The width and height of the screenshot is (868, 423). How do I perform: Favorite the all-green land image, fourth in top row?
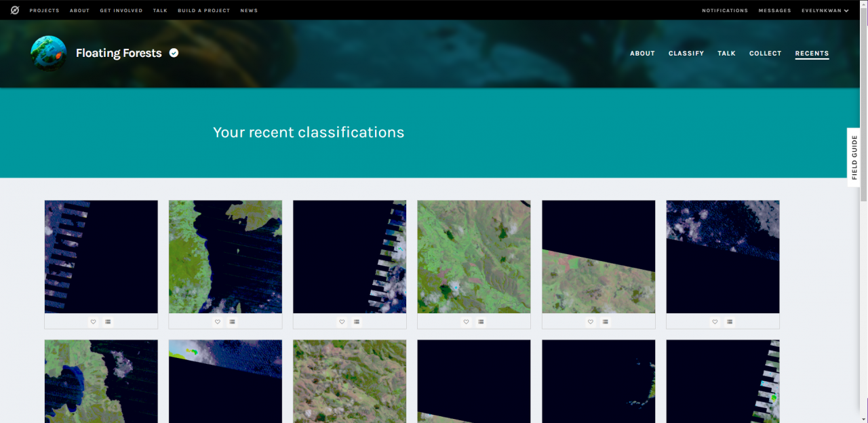pos(466,321)
